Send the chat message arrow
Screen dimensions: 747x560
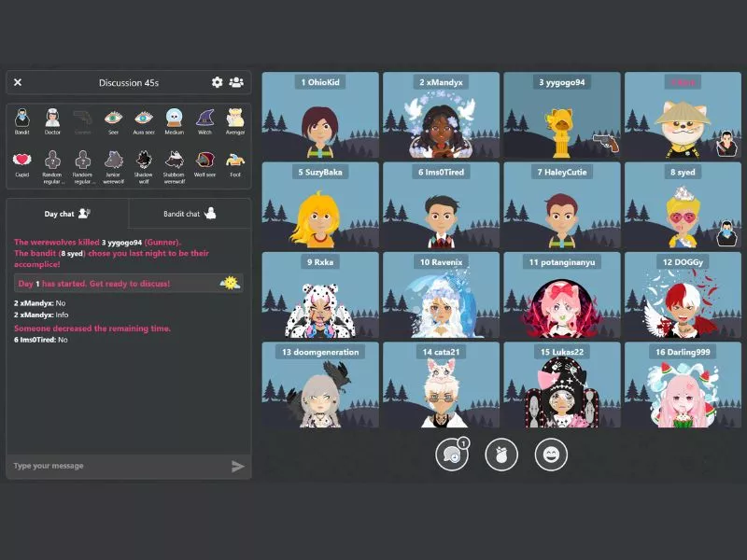tap(238, 466)
